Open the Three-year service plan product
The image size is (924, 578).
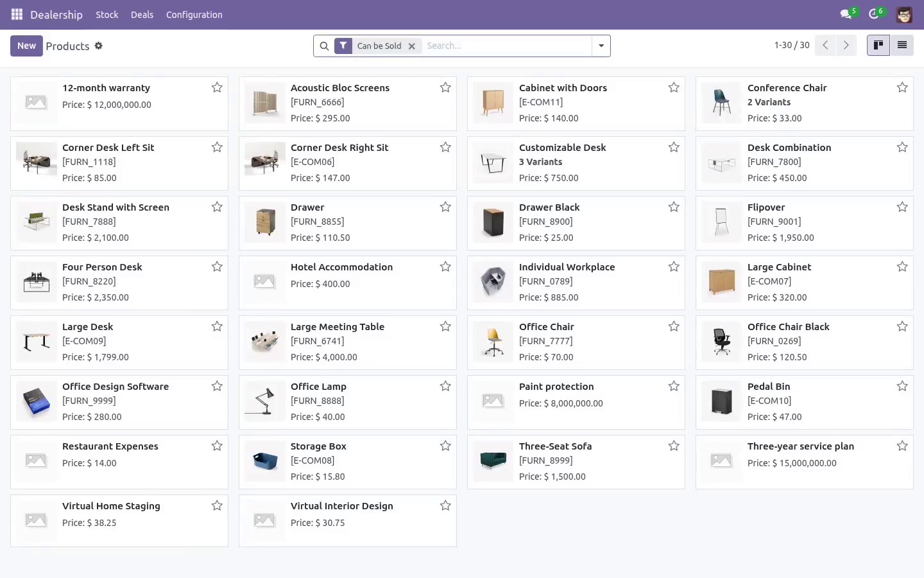tap(805, 462)
